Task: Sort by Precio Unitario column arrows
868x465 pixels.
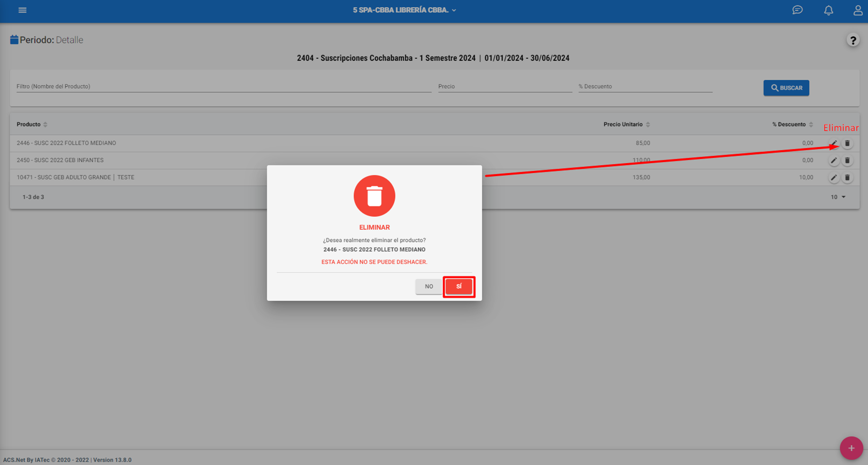Action: click(648, 125)
